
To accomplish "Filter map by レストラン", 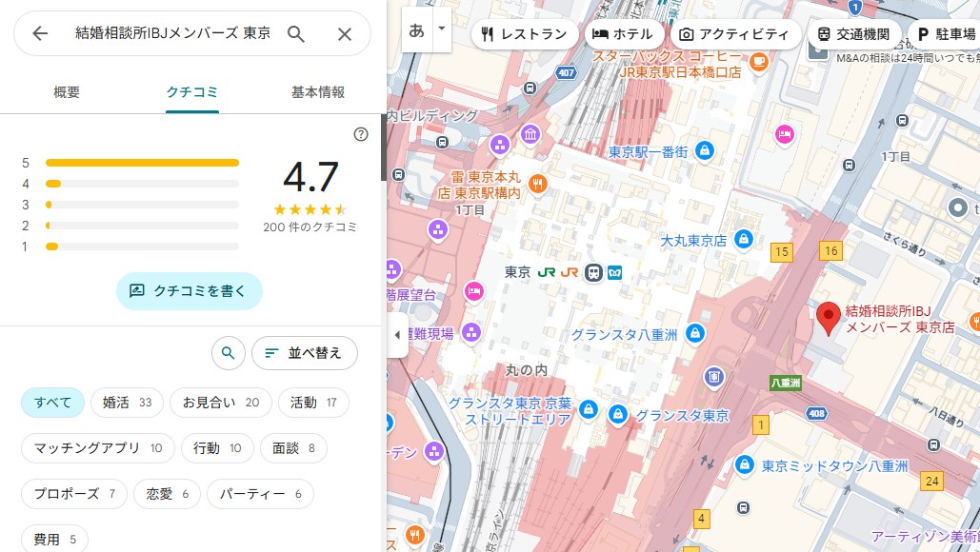I will point(524,34).
